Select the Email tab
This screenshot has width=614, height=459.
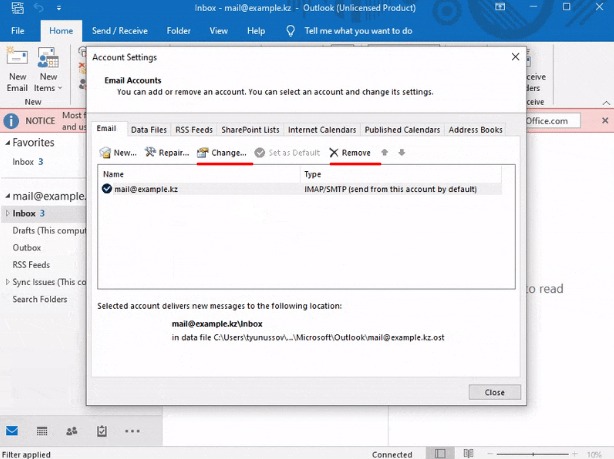(107, 128)
